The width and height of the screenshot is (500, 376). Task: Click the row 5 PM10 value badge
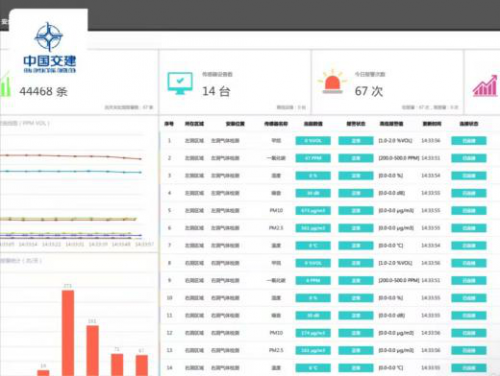point(313,210)
